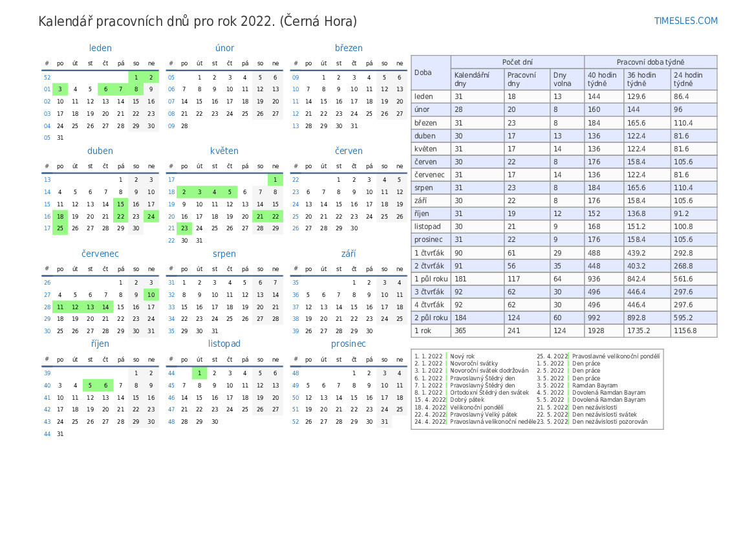
Task: Select the 40 hodin týdně column header
Action: click(603, 80)
